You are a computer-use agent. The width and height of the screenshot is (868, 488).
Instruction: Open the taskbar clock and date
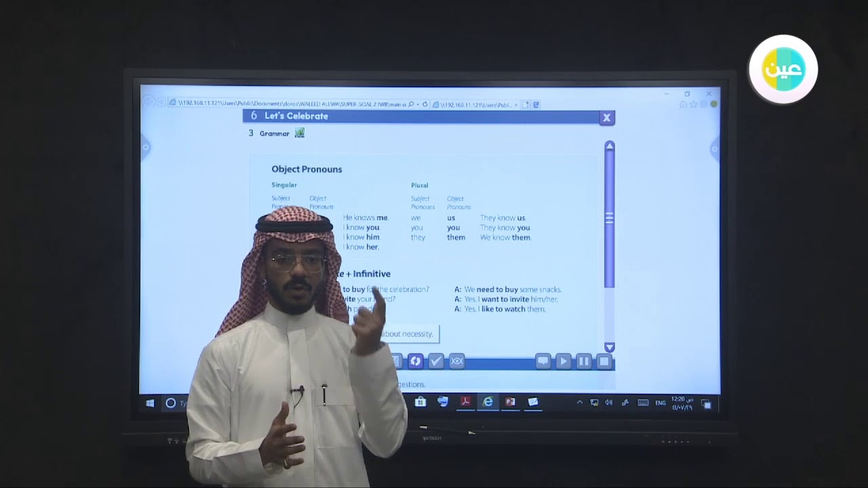pyautogui.click(x=682, y=403)
